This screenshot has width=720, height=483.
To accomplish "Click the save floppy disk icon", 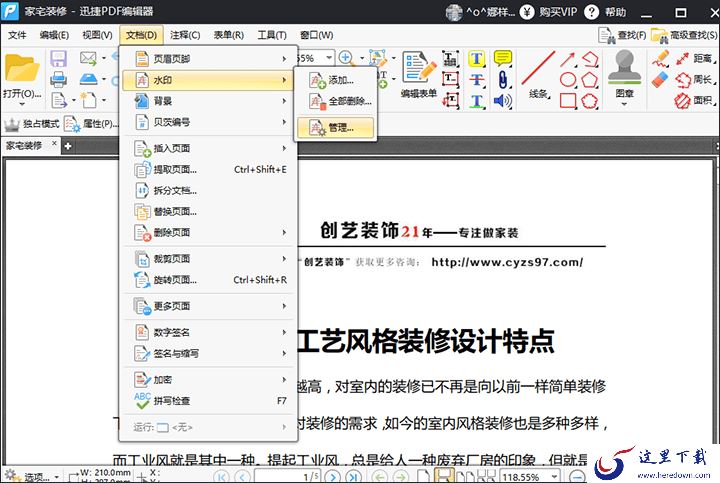I will (x=59, y=59).
